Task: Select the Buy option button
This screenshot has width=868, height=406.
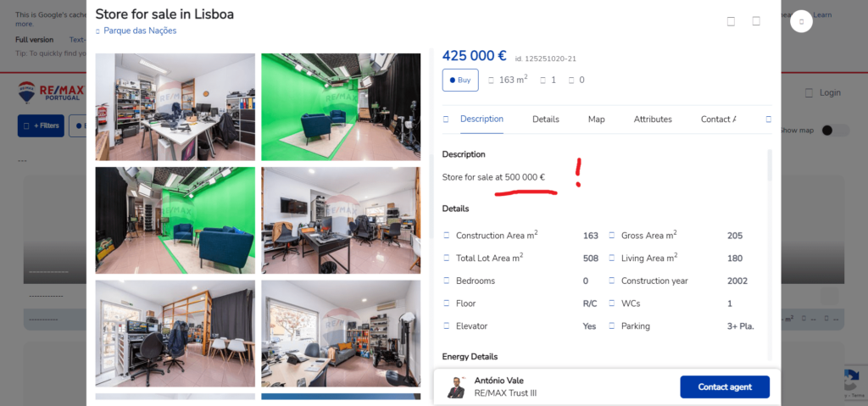Action: click(460, 80)
